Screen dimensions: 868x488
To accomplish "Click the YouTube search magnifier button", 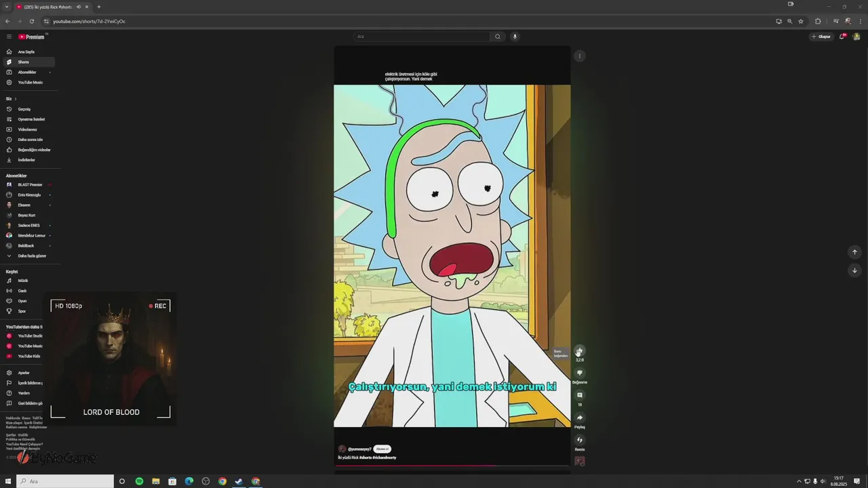I will (x=498, y=37).
